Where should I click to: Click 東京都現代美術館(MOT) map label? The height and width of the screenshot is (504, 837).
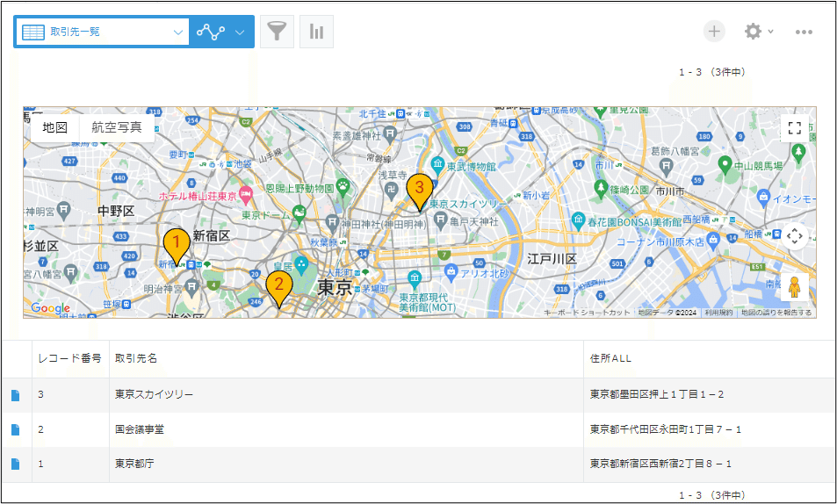coord(427,303)
